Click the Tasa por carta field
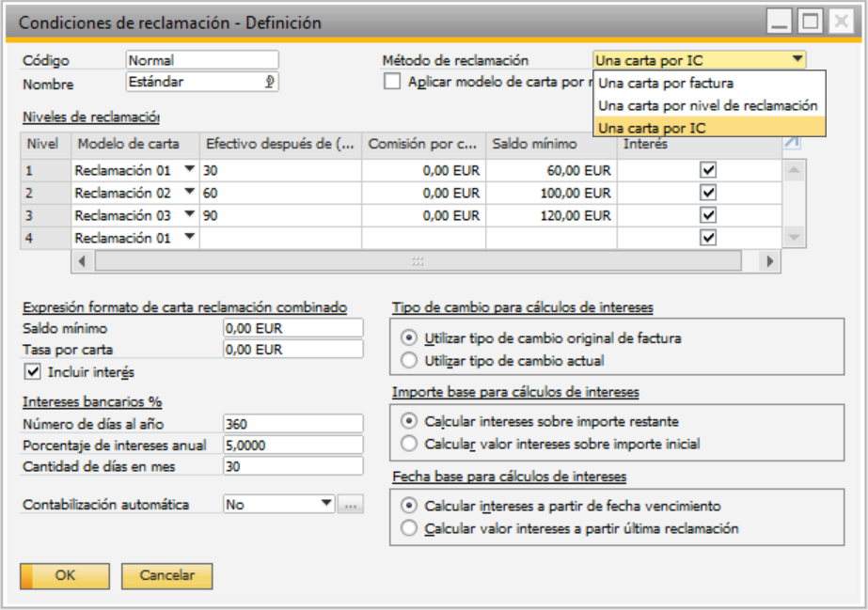868x610 pixels. (x=293, y=350)
